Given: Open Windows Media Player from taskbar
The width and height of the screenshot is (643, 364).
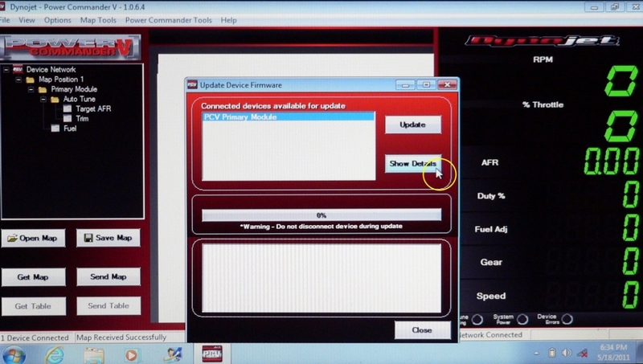Looking at the screenshot, I should (132, 354).
